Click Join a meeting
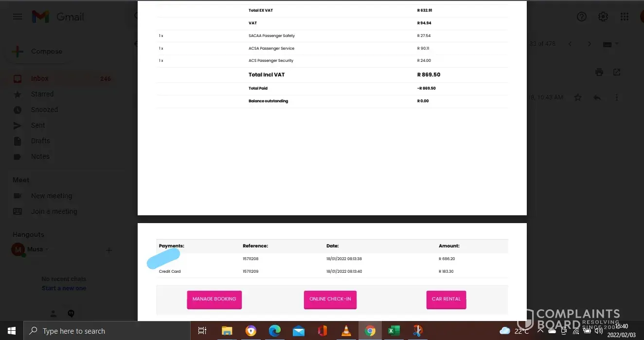The image size is (644, 340). coord(54,211)
